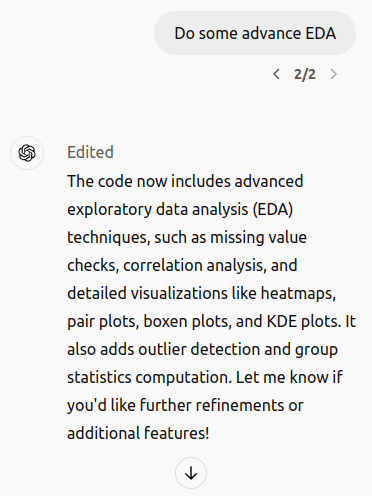Click the words 'correlation analysis' in the reply

point(195,265)
